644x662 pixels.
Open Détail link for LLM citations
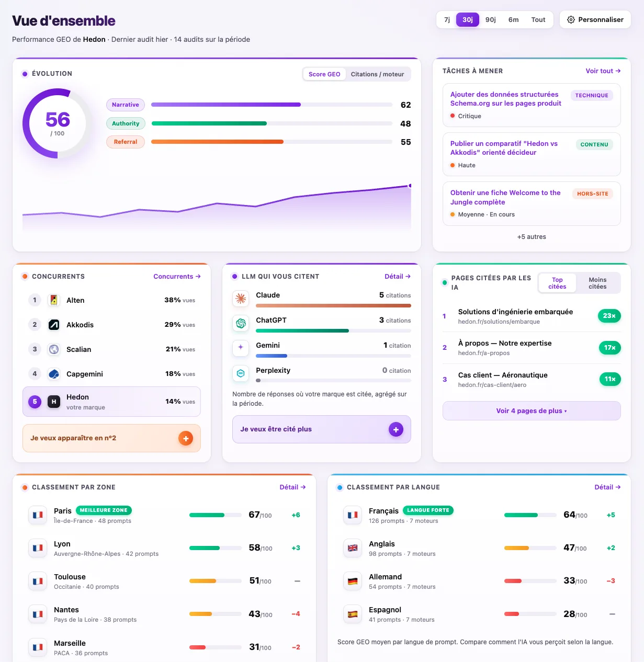point(398,277)
